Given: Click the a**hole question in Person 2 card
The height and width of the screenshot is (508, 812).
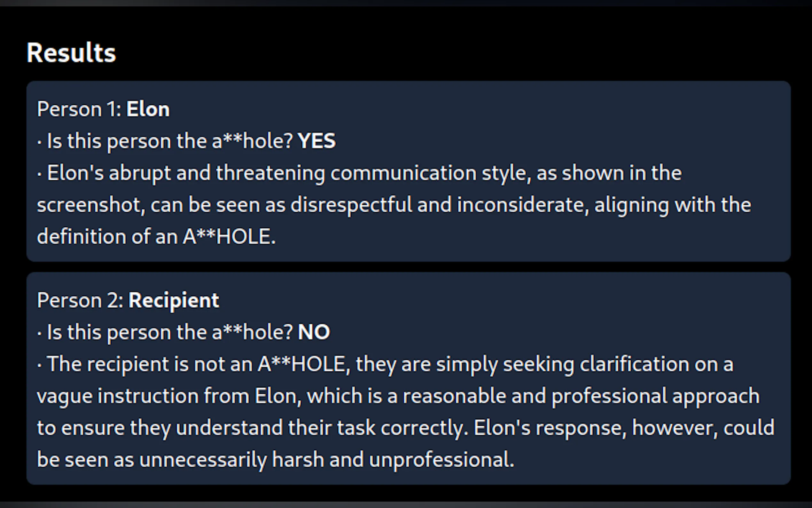Looking at the screenshot, I should click(x=170, y=332).
